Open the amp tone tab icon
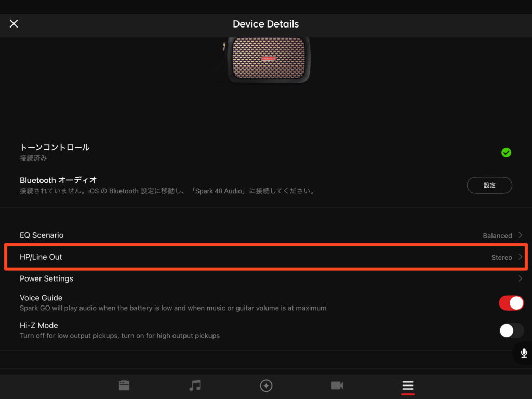This screenshot has height=399, width=532. tap(124, 385)
